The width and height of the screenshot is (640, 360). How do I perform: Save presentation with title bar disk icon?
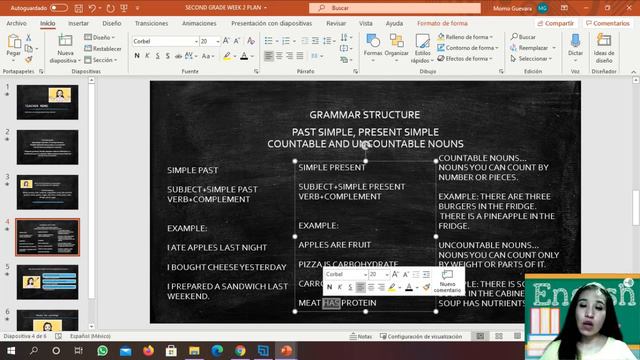coord(79,8)
